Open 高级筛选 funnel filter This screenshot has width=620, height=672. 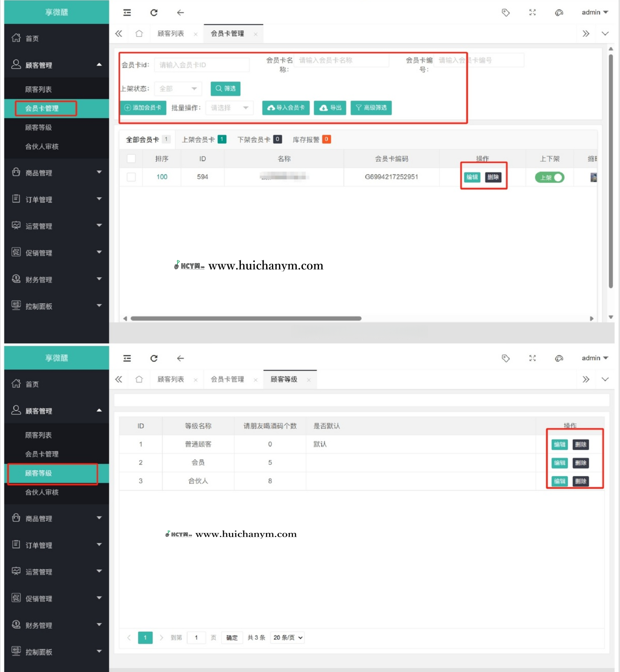(x=371, y=108)
